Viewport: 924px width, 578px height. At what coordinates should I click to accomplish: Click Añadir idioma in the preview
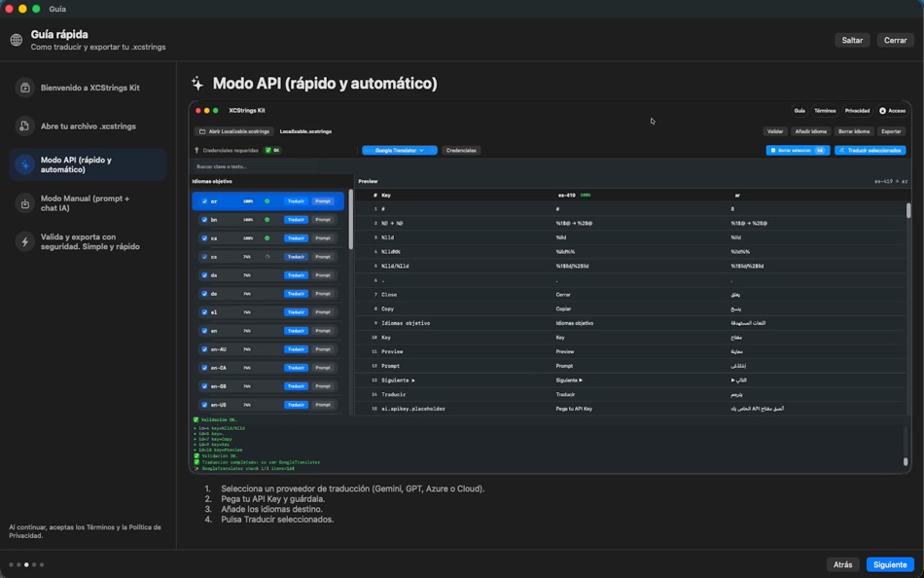tap(811, 131)
